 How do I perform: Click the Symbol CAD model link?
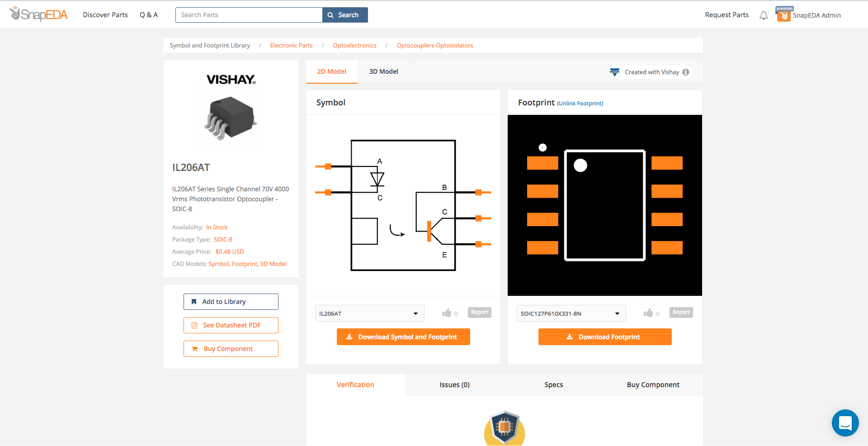point(219,264)
